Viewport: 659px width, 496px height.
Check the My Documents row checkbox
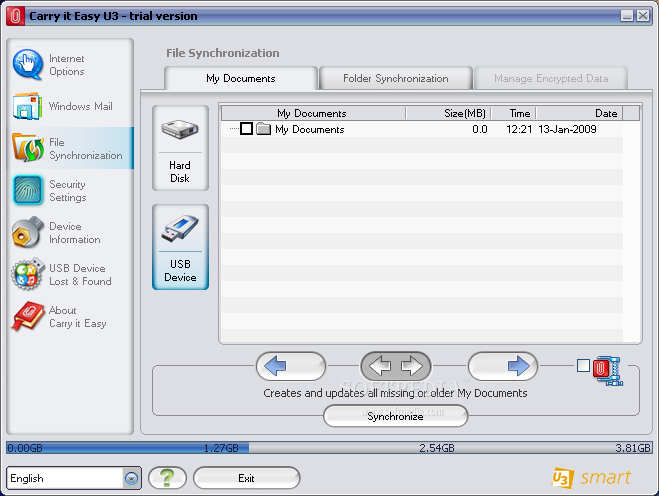tap(247, 129)
